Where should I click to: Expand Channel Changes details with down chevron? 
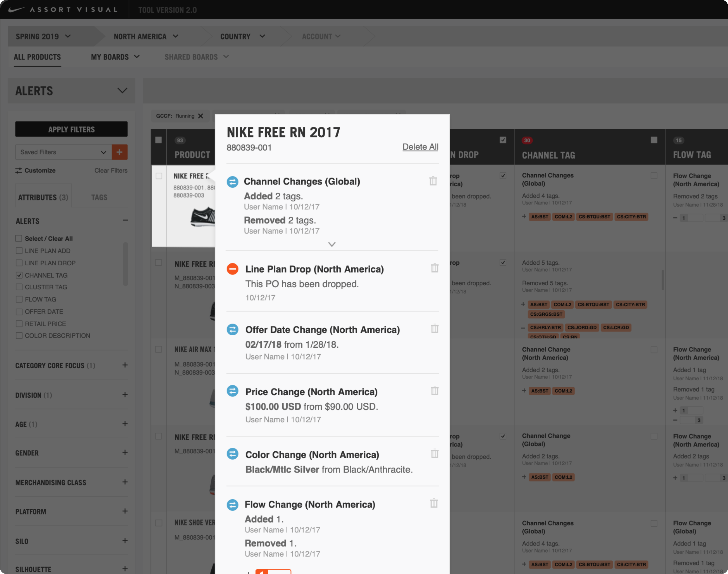click(x=332, y=244)
